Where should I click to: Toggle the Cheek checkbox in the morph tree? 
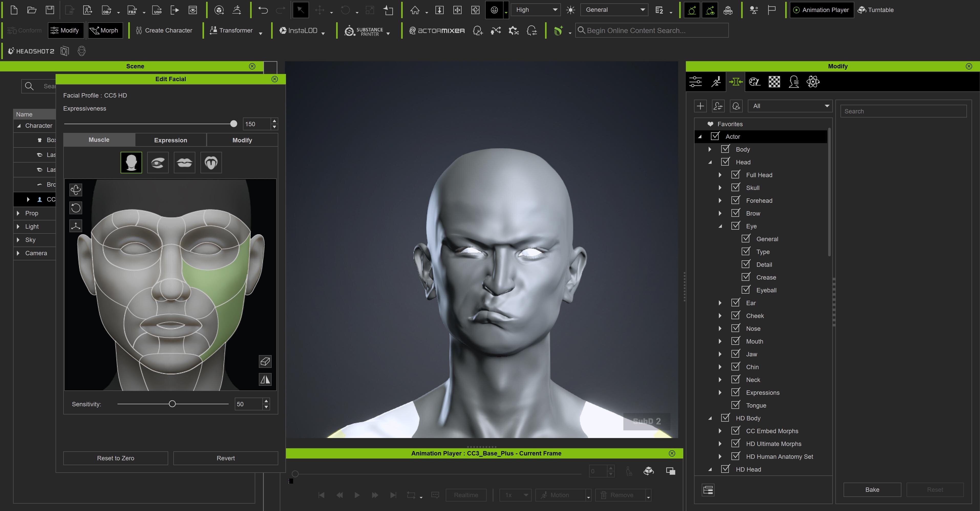(x=735, y=315)
